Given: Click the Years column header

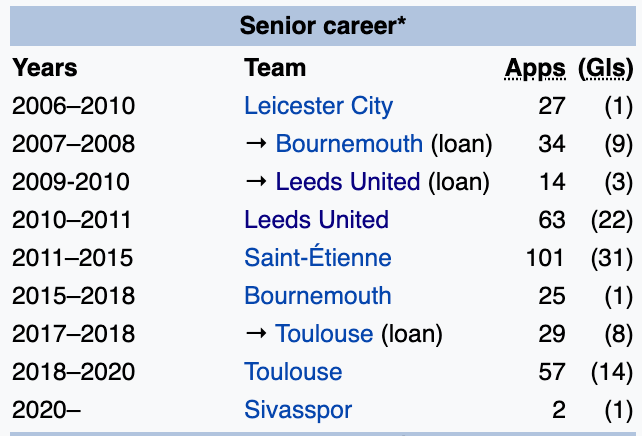Looking at the screenshot, I should coord(44,68).
